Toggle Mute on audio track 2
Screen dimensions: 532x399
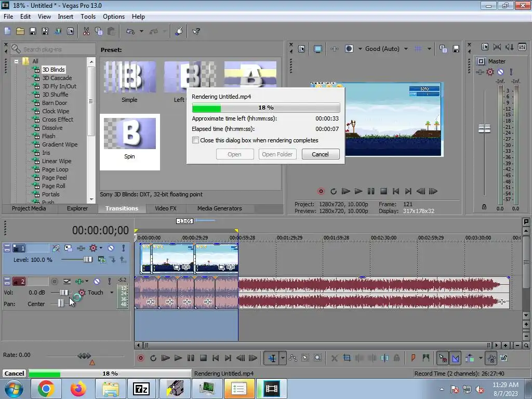(x=97, y=281)
